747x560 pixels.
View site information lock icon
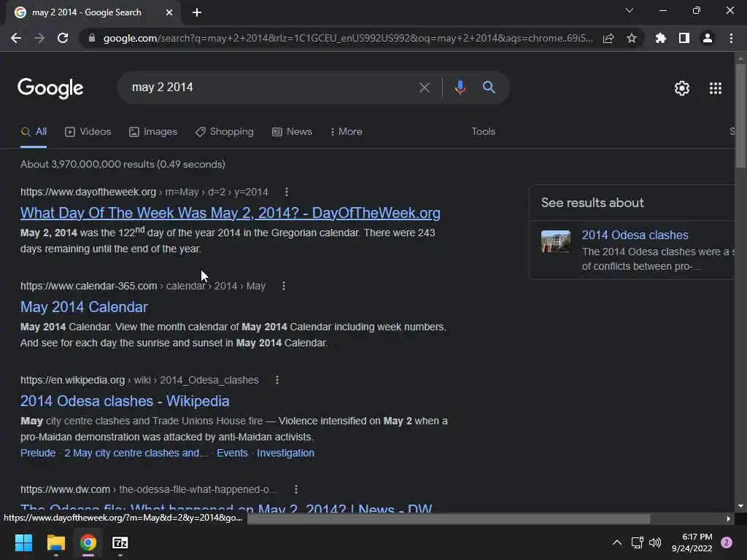click(92, 38)
